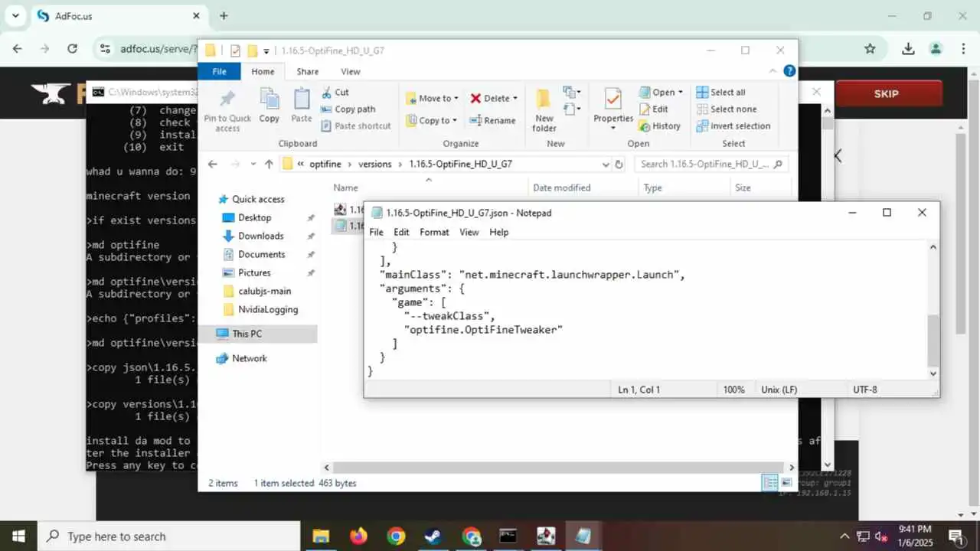Click Edit in the Open group

pyautogui.click(x=653, y=109)
